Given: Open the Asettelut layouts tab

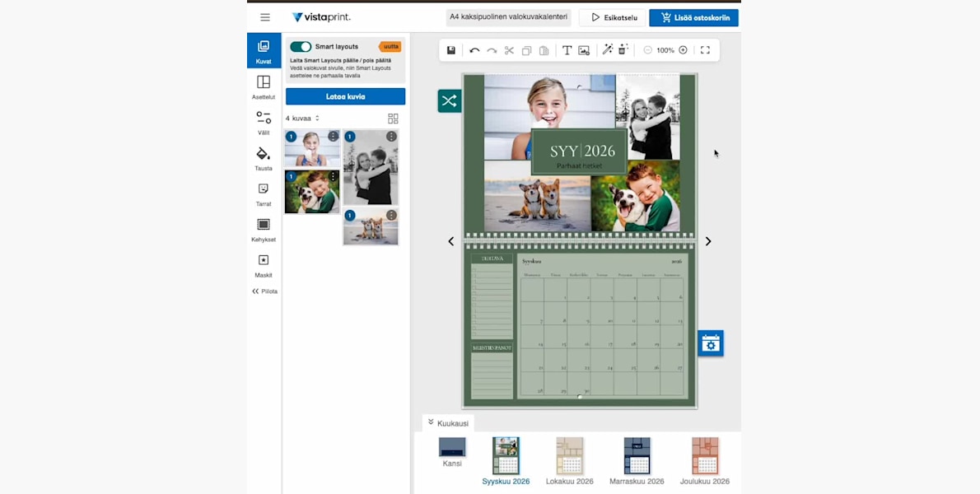Looking at the screenshot, I should point(264,86).
